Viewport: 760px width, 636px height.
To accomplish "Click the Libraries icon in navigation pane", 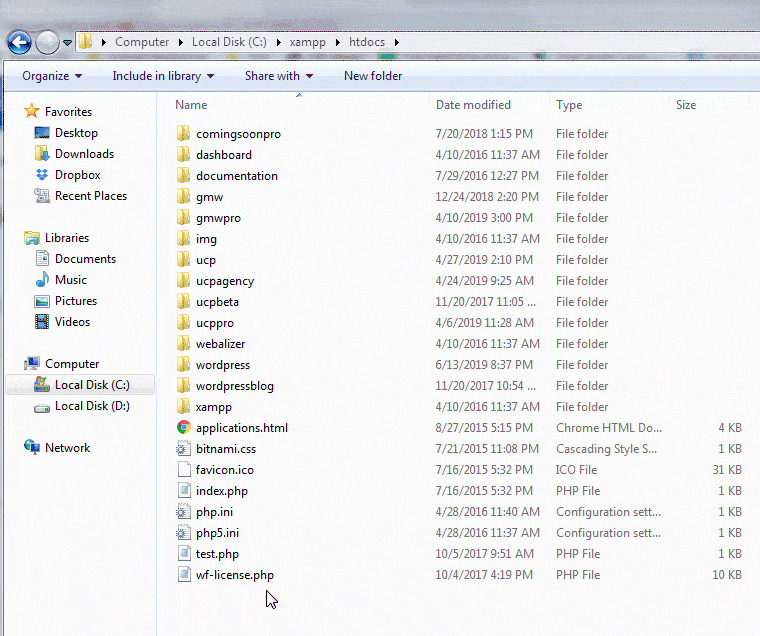I will (32, 238).
